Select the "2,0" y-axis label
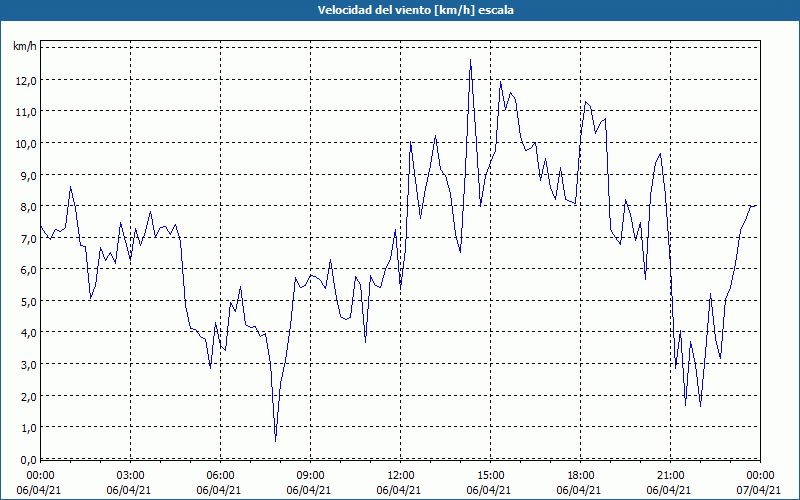Screen dimensions: 800x500 coord(28,396)
